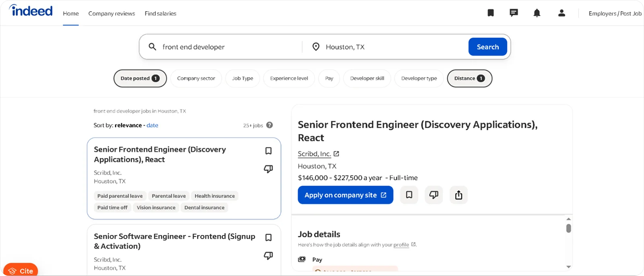Click the Dental insurance tag
The width and height of the screenshot is (644, 276).
pos(204,208)
